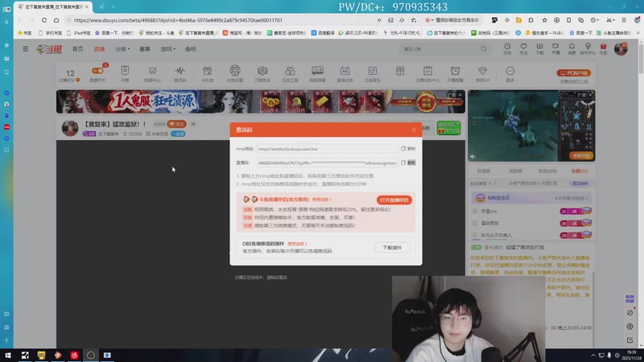Open the 数据中心 data center icon
Image resolution: width=644 pixels, height=362 pixels.
(x=152, y=74)
